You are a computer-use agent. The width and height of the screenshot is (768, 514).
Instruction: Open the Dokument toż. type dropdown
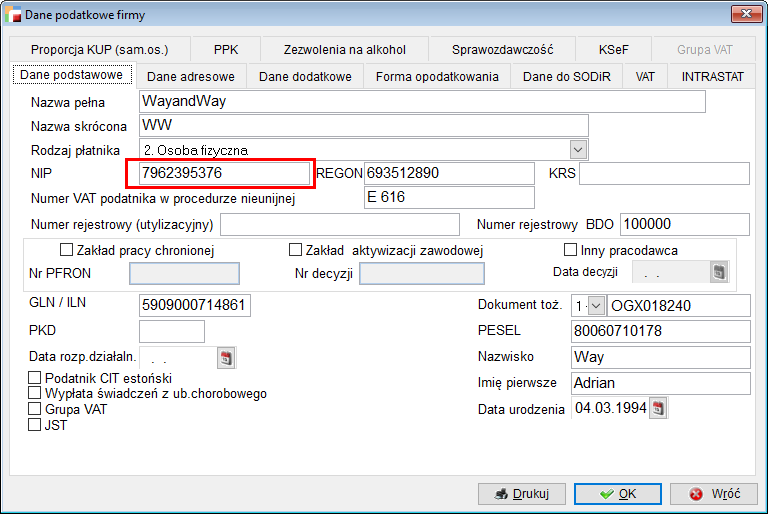pos(596,306)
